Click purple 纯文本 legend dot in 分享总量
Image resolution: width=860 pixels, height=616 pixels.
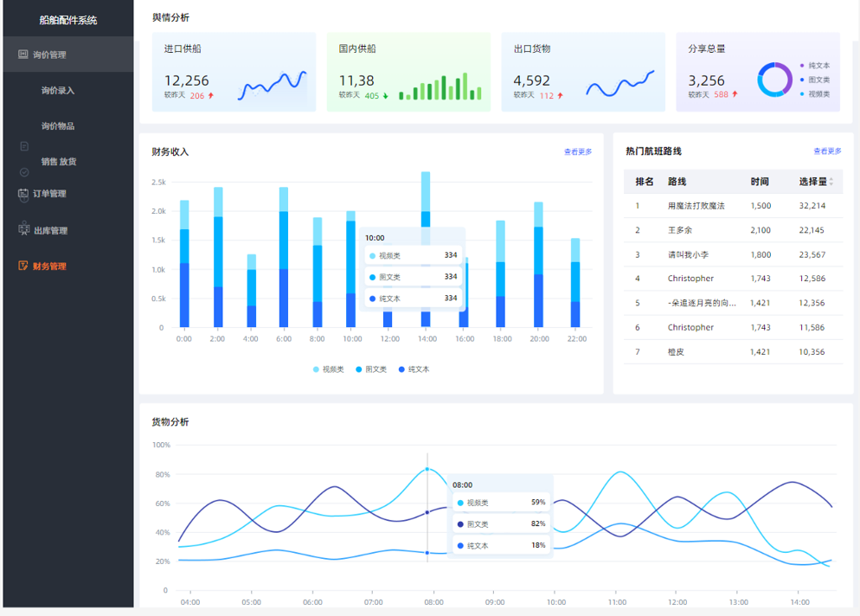(802, 66)
